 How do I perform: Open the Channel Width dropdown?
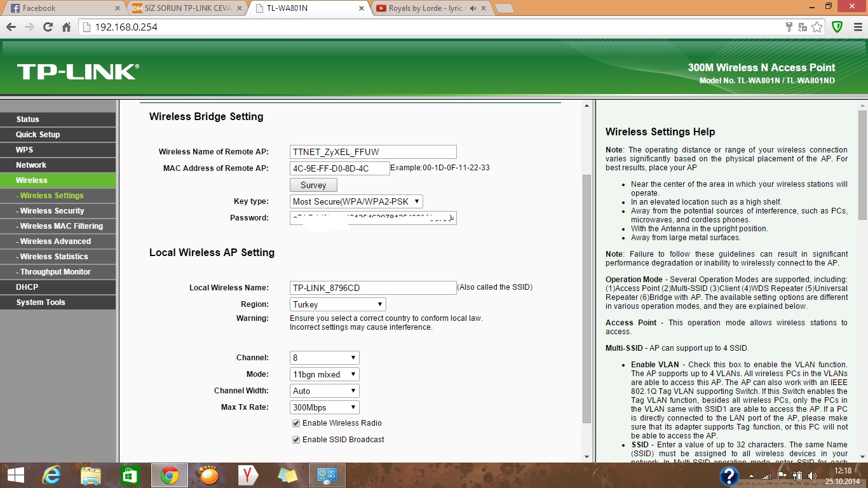[325, 391]
